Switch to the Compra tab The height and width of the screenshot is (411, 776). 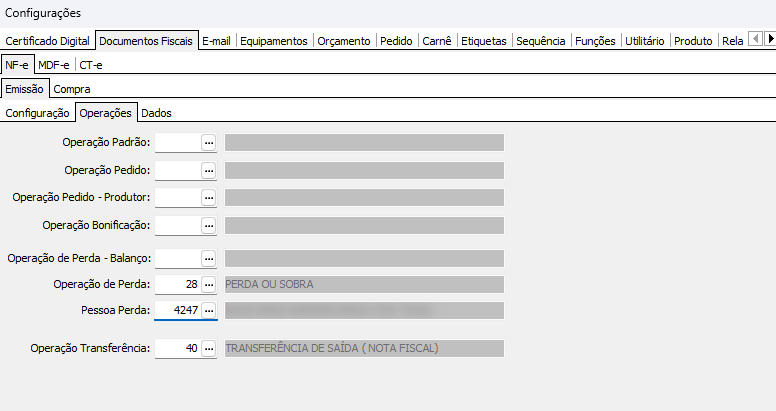tap(72, 89)
